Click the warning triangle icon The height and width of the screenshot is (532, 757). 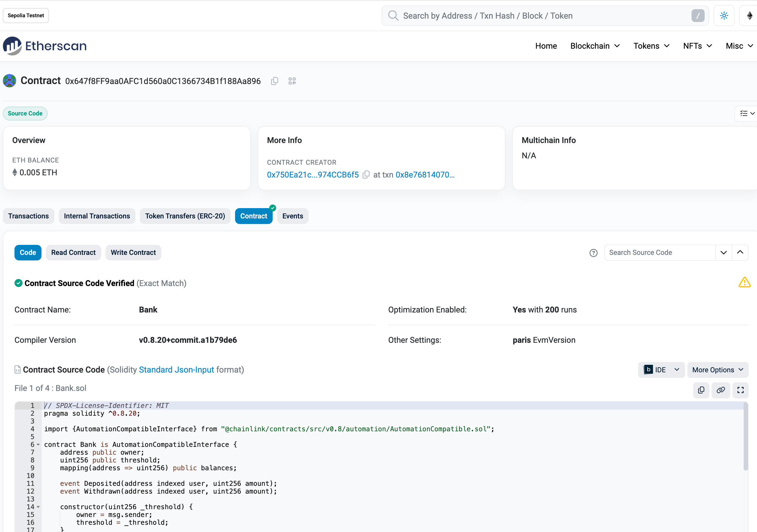744,282
